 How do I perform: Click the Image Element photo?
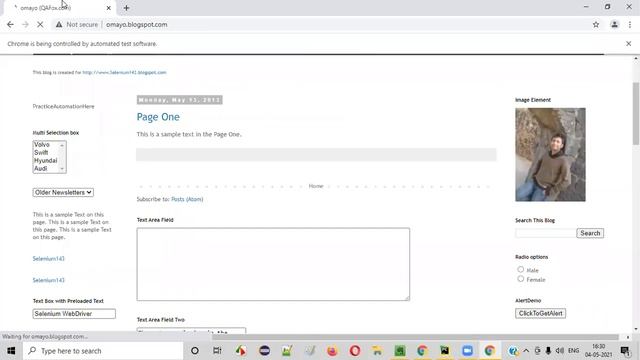click(x=550, y=155)
